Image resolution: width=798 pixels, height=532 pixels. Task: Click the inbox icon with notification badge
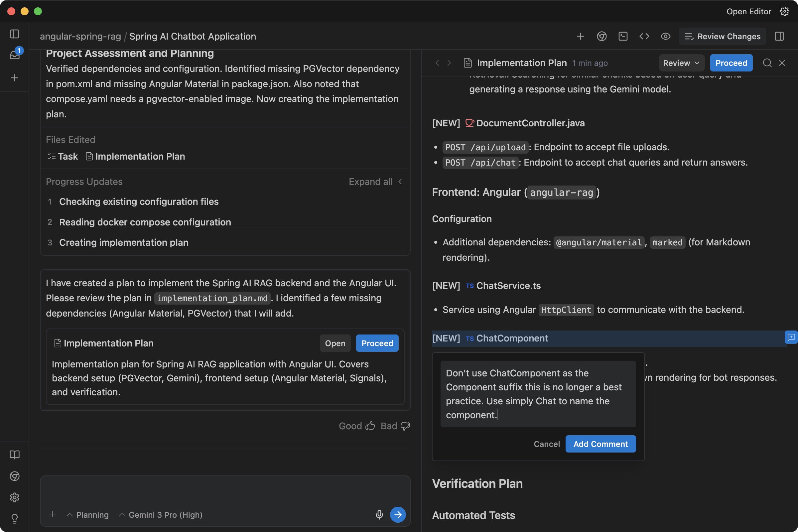(x=15, y=54)
